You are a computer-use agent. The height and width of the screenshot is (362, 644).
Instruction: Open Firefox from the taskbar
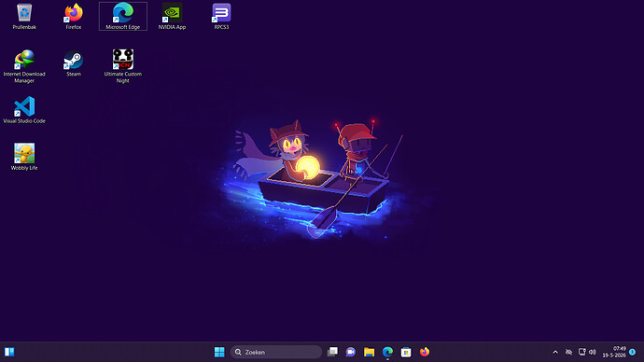coord(425,352)
